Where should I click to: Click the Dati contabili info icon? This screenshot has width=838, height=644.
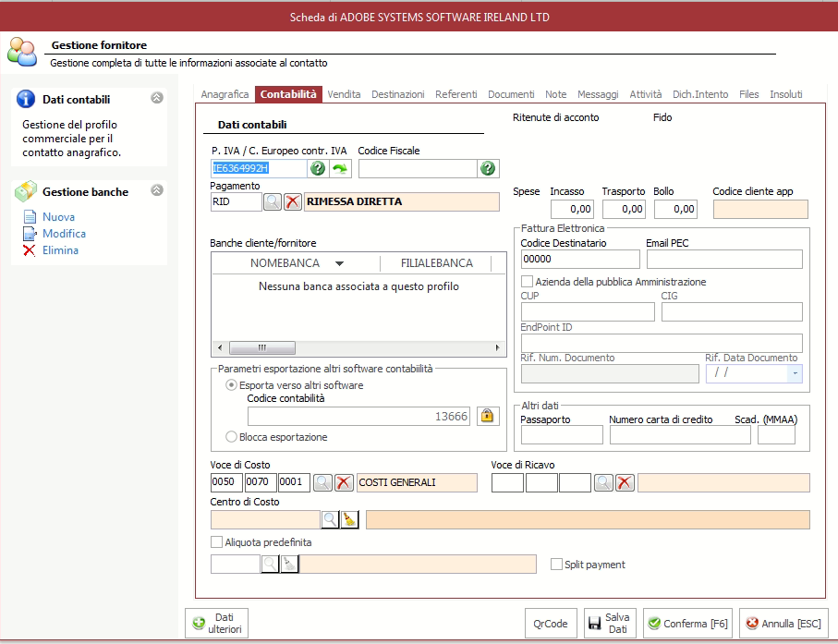click(26, 99)
